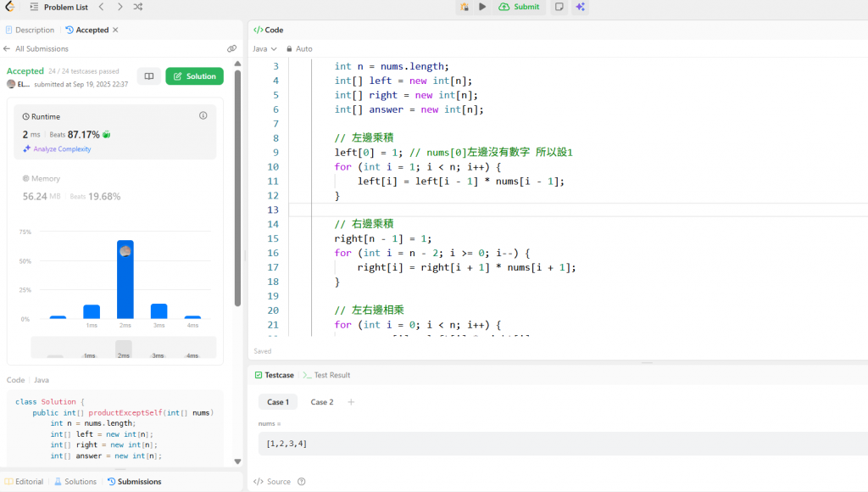This screenshot has width=868, height=492.
Task: Select Case 2 testcase
Action: pos(321,402)
